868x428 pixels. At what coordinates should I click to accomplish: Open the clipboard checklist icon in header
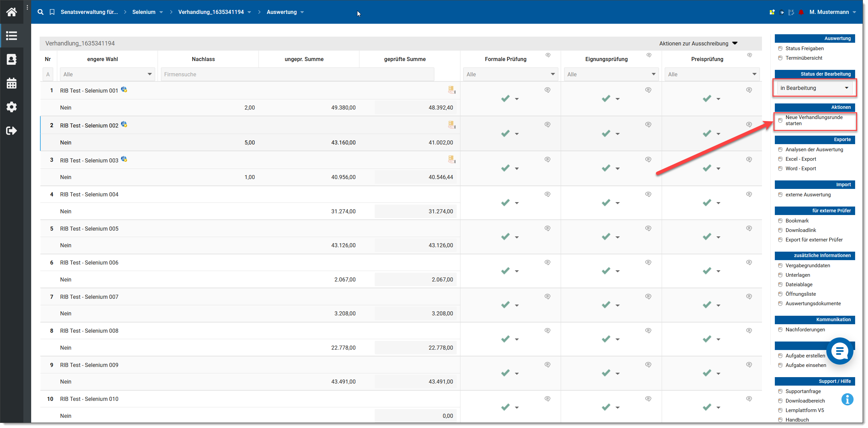(x=782, y=12)
